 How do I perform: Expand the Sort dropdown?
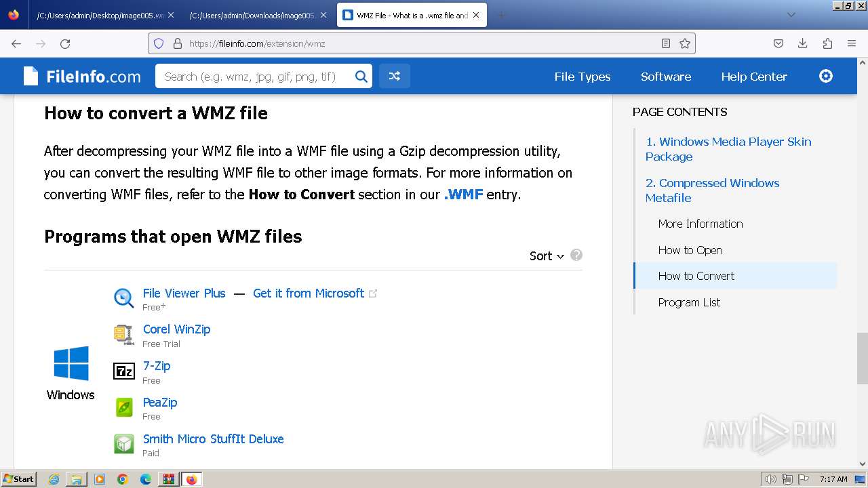pyautogui.click(x=547, y=256)
